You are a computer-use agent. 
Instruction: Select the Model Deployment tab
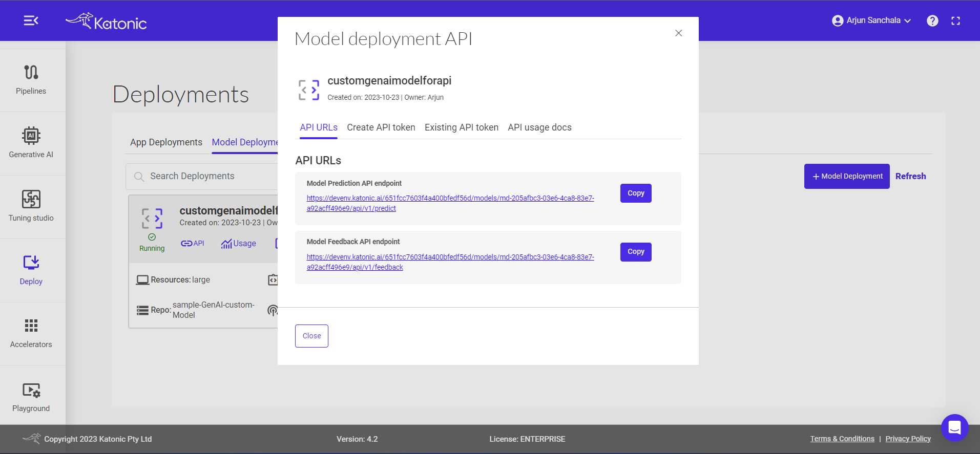245,142
